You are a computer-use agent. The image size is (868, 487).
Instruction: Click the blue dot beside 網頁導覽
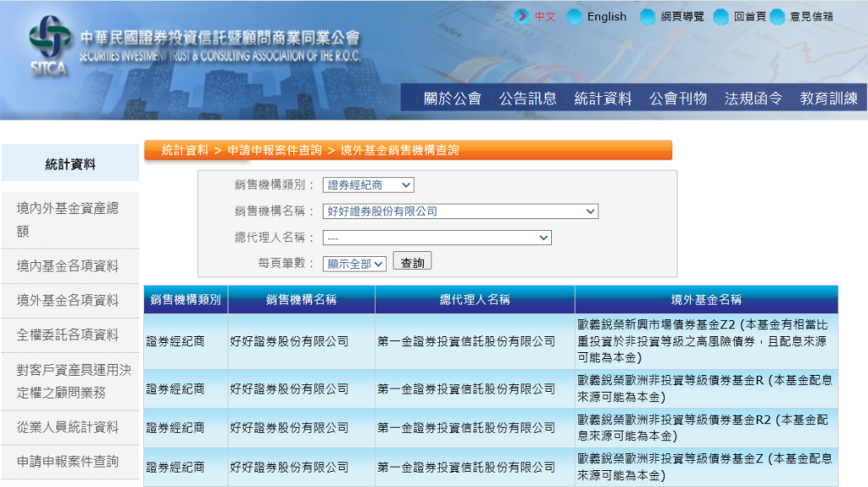pos(647,17)
